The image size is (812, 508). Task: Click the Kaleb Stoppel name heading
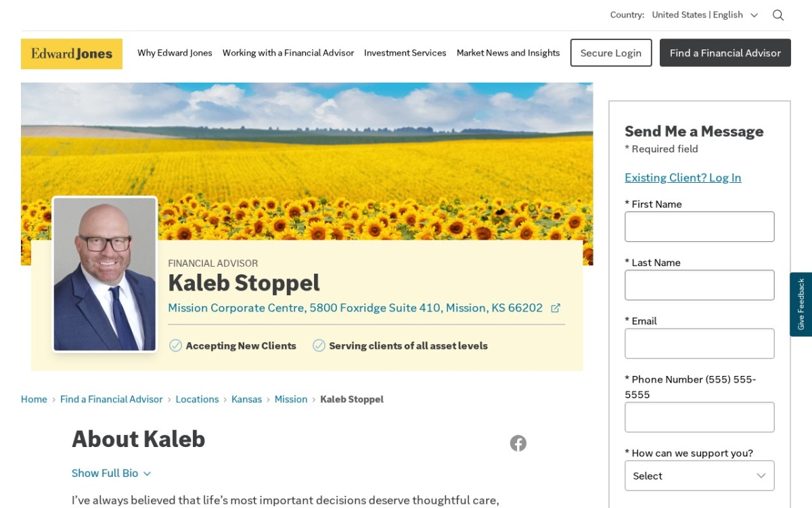[244, 282]
